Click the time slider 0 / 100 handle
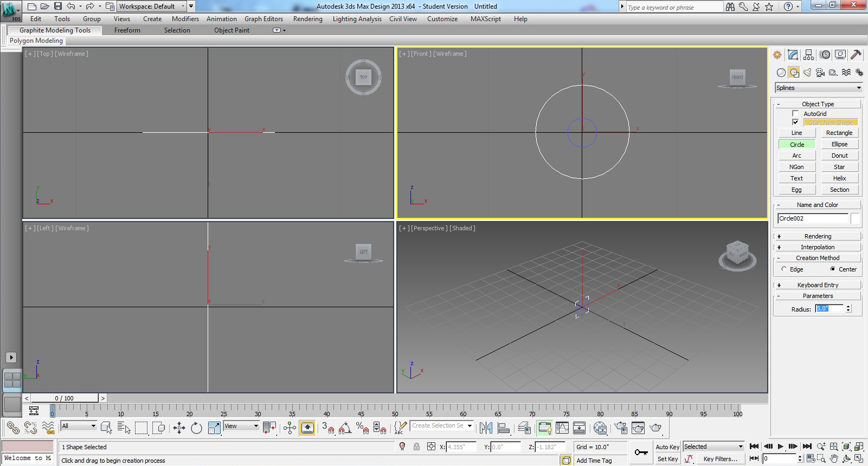 (65, 398)
